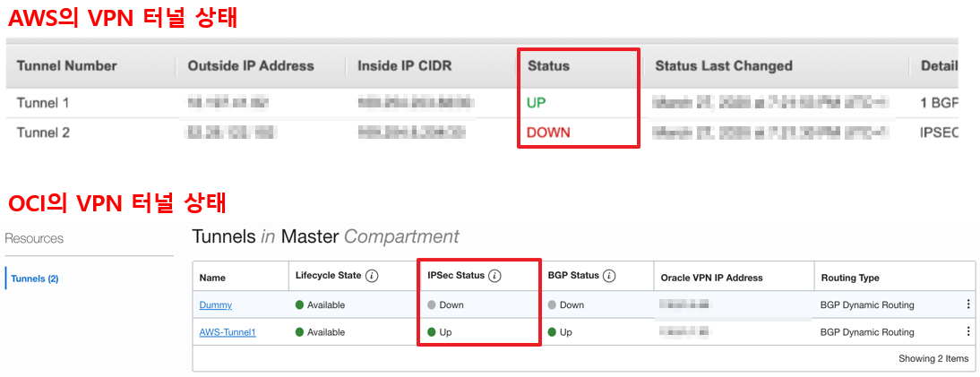The width and height of the screenshot is (980, 377).
Task: Click the IPSec Status Up value for AWS-Tunnel1
Action: tap(439, 332)
